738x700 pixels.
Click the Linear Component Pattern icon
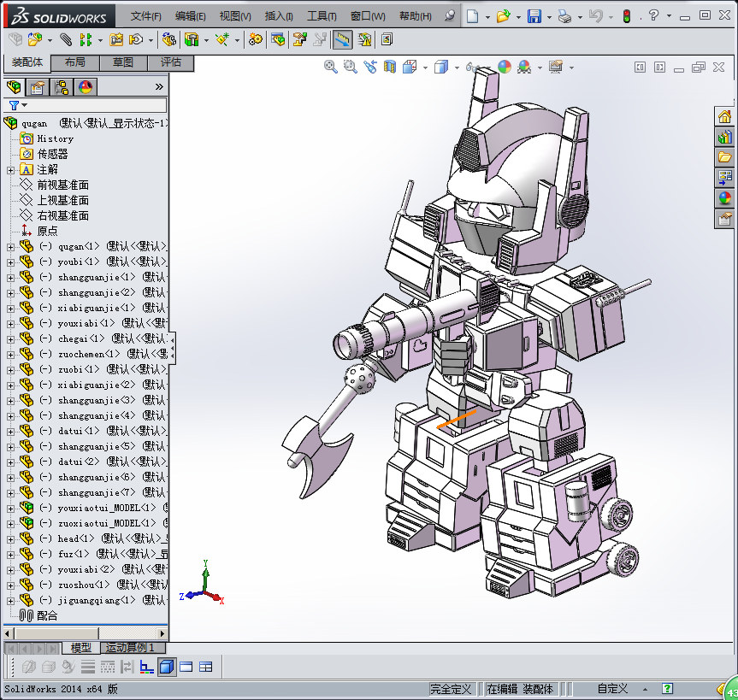(86, 39)
